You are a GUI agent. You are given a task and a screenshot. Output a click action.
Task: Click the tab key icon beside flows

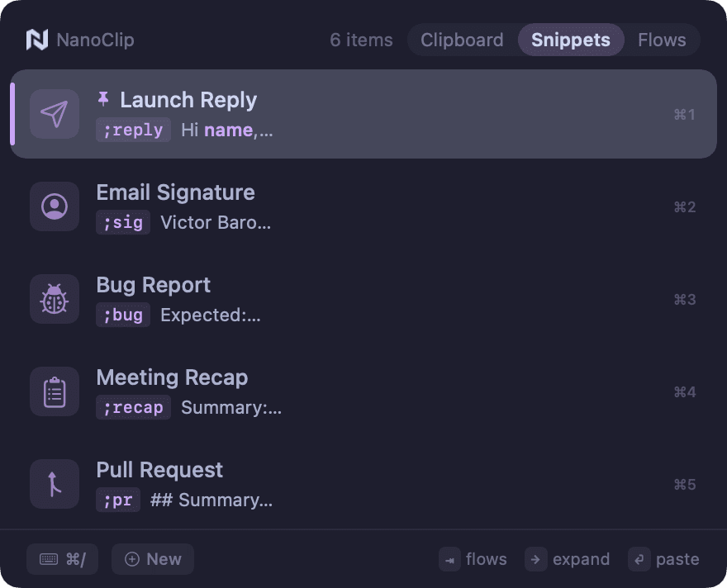tap(449, 560)
